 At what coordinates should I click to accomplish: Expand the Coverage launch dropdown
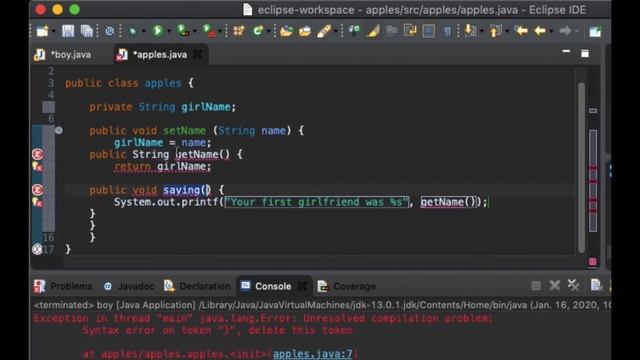click(x=194, y=31)
